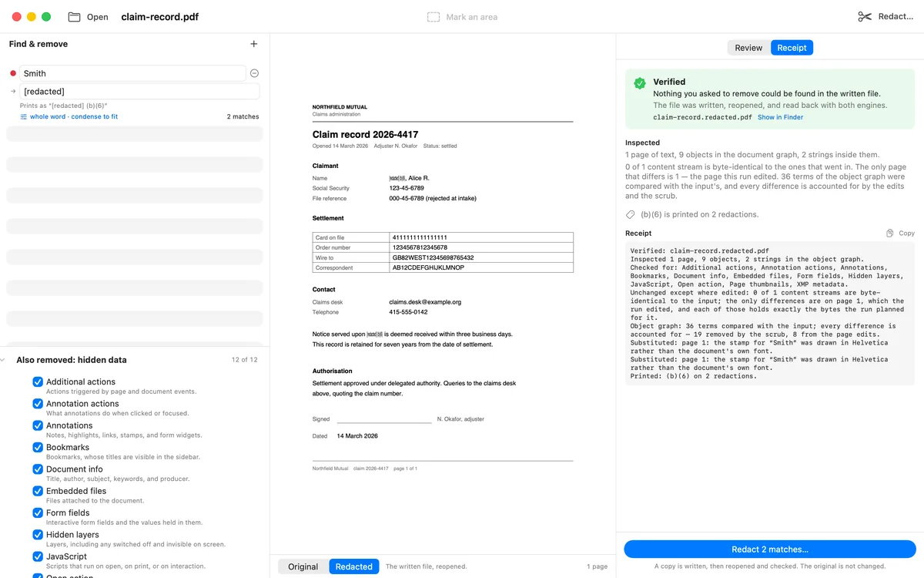Click claims.desk@example.org email
This screenshot has height=578, width=924.
point(425,302)
